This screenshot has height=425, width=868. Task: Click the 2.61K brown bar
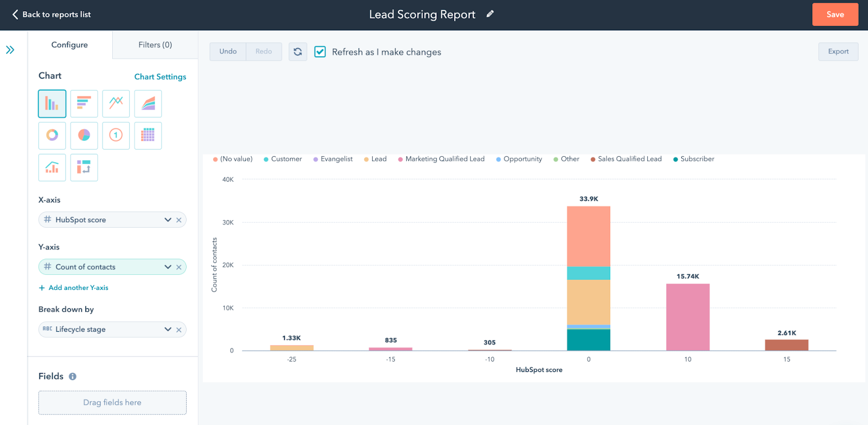pyautogui.click(x=787, y=345)
